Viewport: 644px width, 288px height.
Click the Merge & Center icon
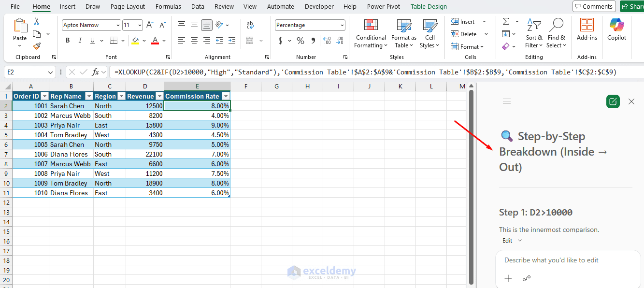tap(250, 41)
